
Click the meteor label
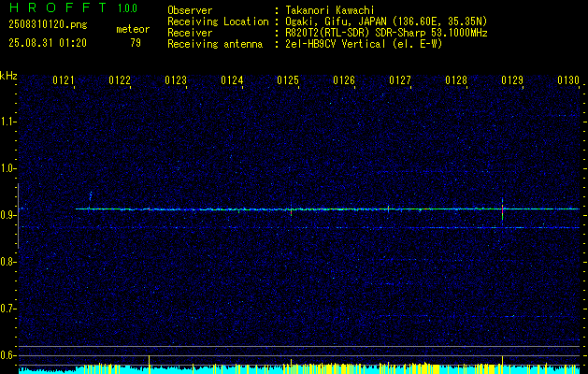point(133,29)
